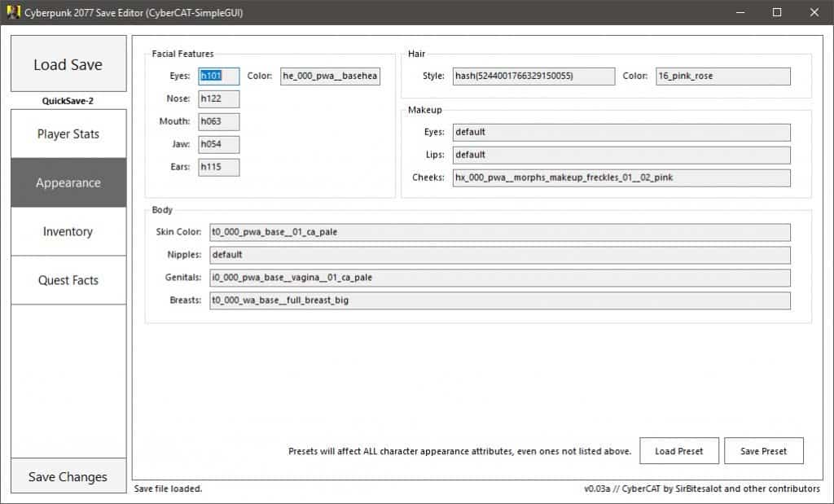Screen dimensions: 834x504
Task: Click the hair Color field 16_pink_rose
Action: [x=722, y=76]
